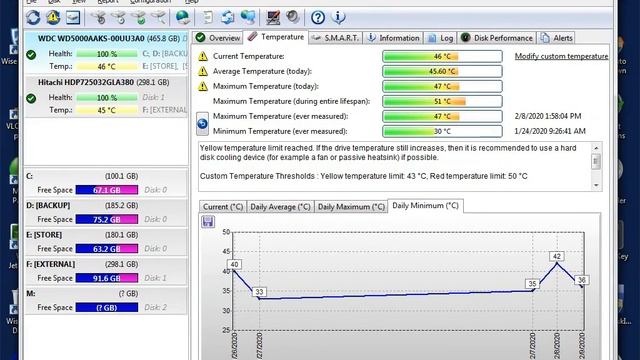This screenshot has height=360, width=640.
Task: Click the networked computers toolbar icon
Action: click(x=248, y=18)
